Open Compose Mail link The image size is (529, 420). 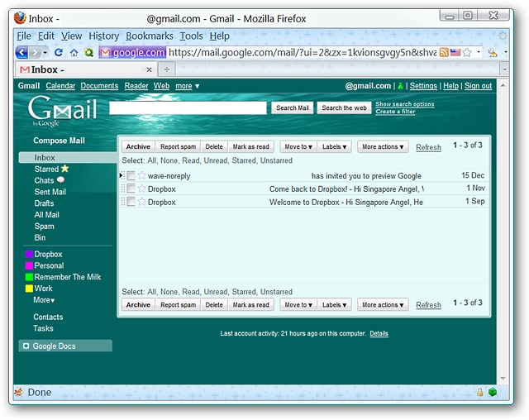pyautogui.click(x=59, y=141)
